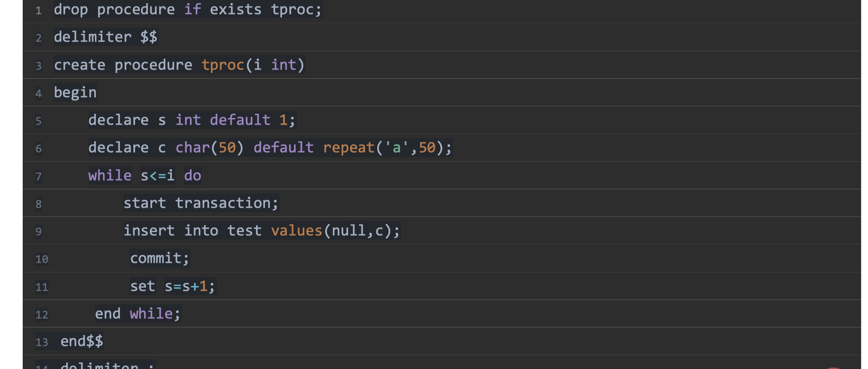Click "int" type in tproc(i int)
Image resolution: width=868 pixels, height=369 pixels.
(284, 65)
